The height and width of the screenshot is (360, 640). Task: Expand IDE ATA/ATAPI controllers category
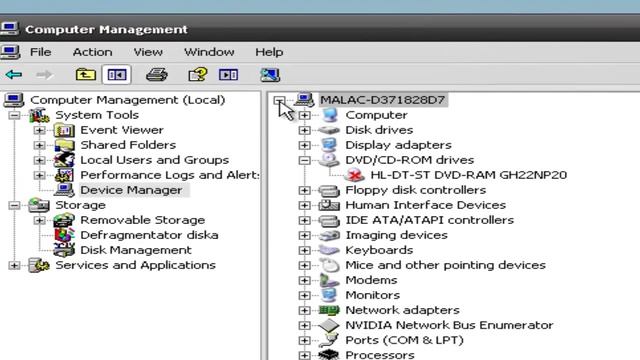(x=304, y=220)
